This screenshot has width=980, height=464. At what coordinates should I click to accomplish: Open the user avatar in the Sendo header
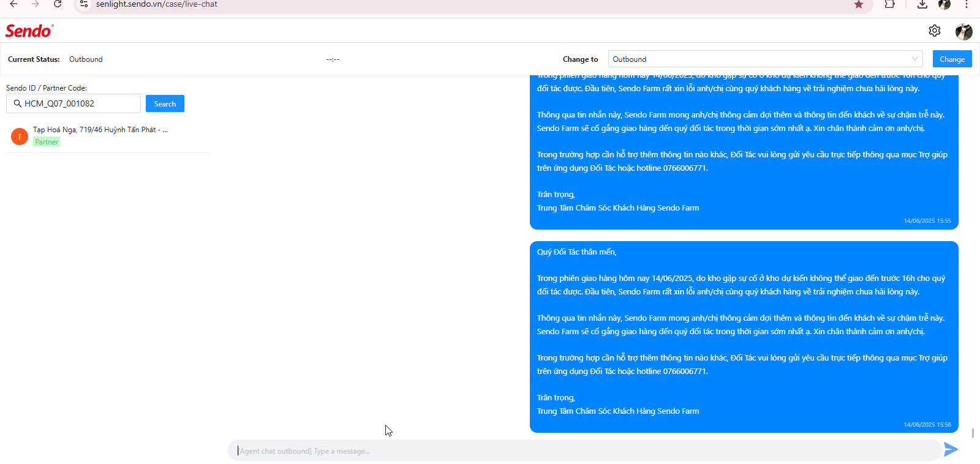(x=964, y=31)
